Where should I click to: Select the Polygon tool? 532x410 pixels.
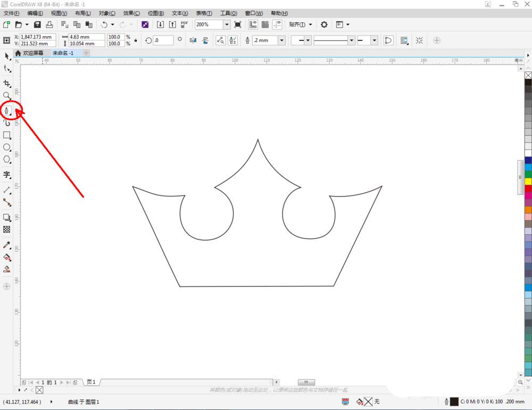click(7, 159)
